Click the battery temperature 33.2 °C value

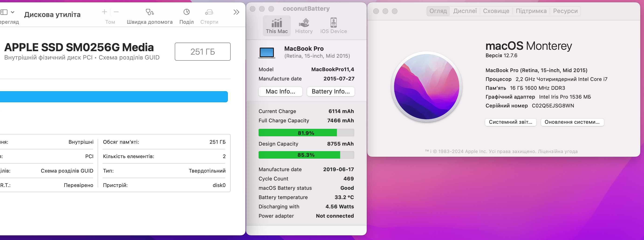click(344, 197)
